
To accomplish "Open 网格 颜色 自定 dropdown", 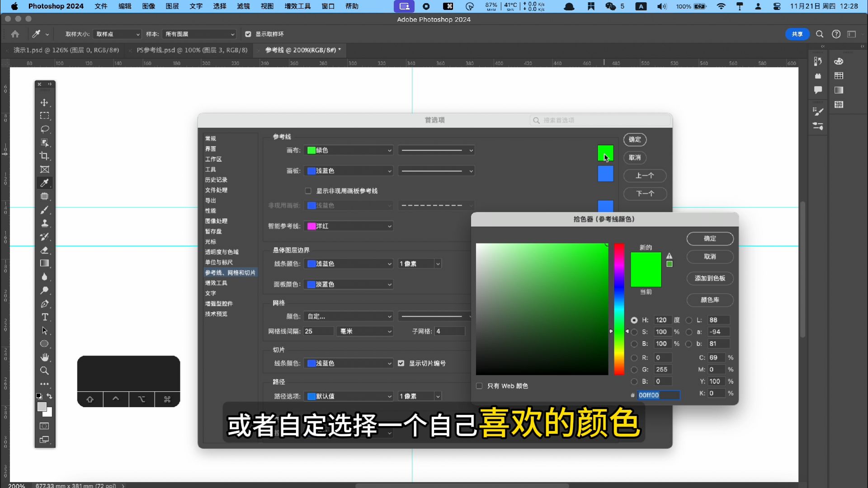I will (x=349, y=316).
